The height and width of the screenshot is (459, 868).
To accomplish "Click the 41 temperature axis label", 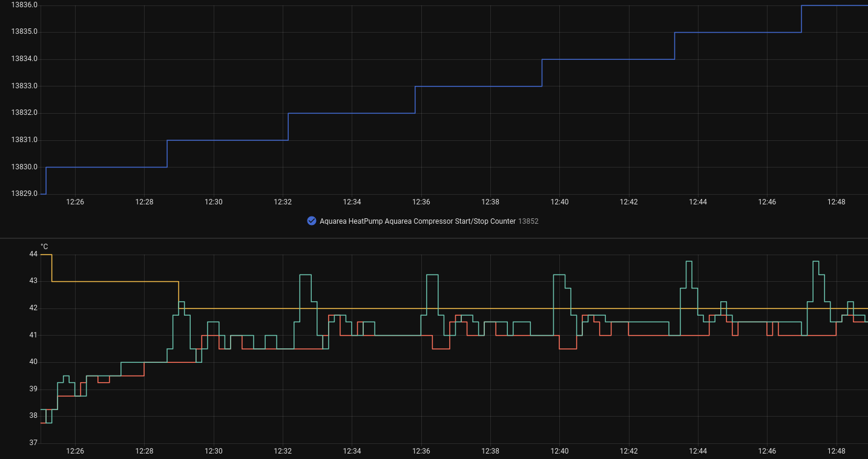I will 33,335.
